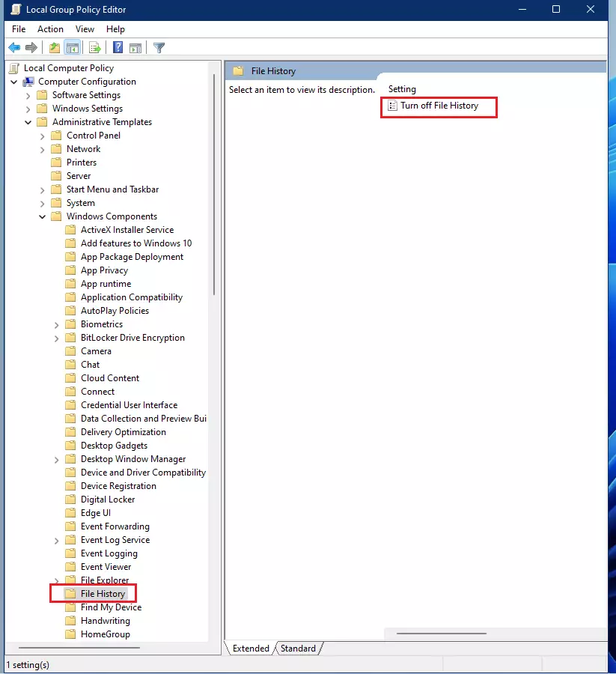The height and width of the screenshot is (674, 616).
Task: Toggle the Show/Hide Console Tree icon
Action: point(72,47)
